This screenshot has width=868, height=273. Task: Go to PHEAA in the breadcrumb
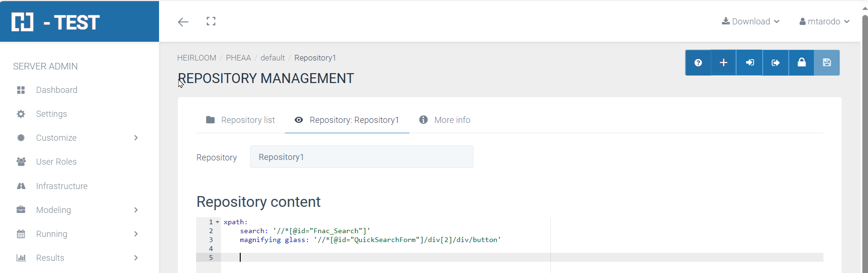pos(238,58)
